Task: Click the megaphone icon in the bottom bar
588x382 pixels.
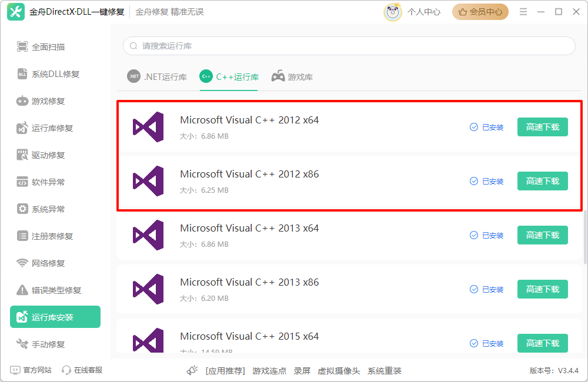Action: click(x=192, y=370)
